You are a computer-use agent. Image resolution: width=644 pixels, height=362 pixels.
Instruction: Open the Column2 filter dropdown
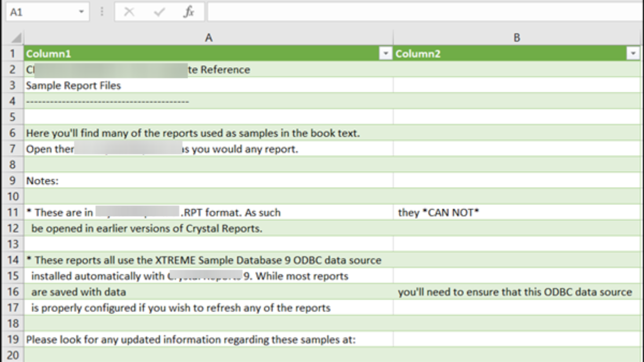[x=634, y=54]
